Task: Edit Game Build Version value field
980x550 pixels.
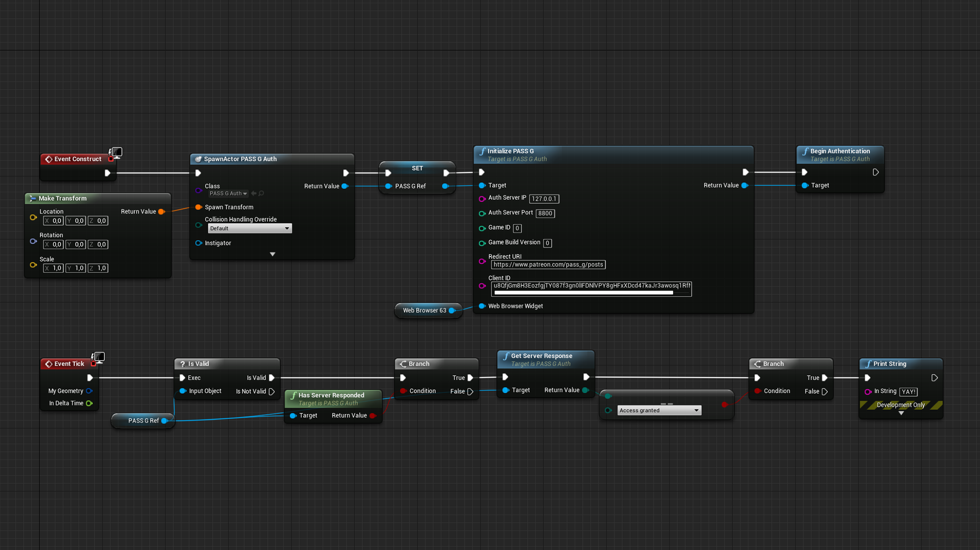Action: pyautogui.click(x=547, y=243)
